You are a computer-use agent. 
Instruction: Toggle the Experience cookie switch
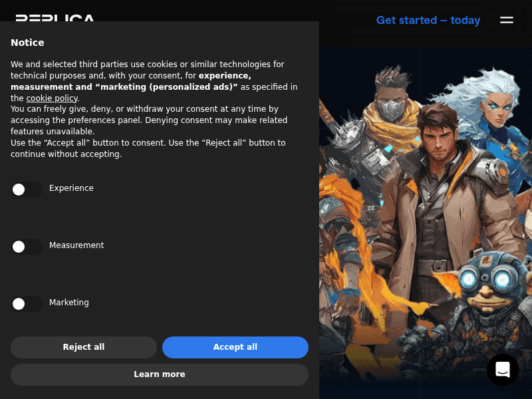tap(27, 190)
